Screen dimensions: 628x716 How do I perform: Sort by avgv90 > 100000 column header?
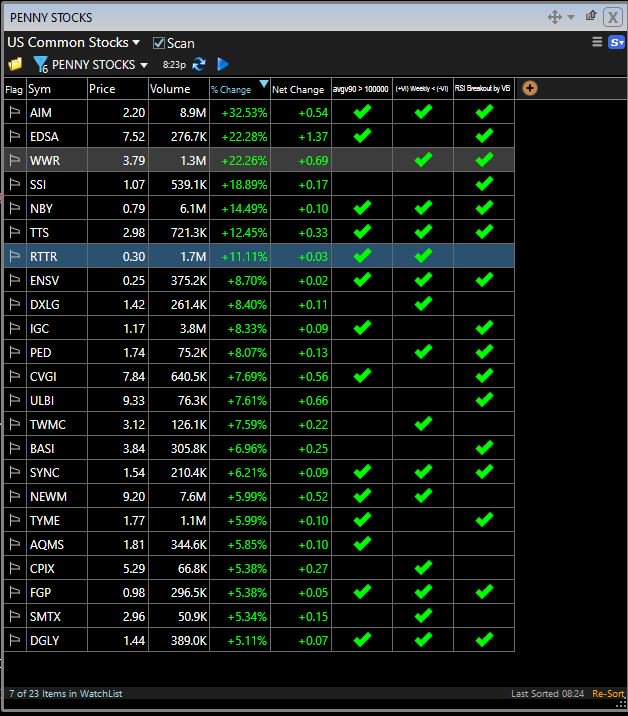coord(362,89)
